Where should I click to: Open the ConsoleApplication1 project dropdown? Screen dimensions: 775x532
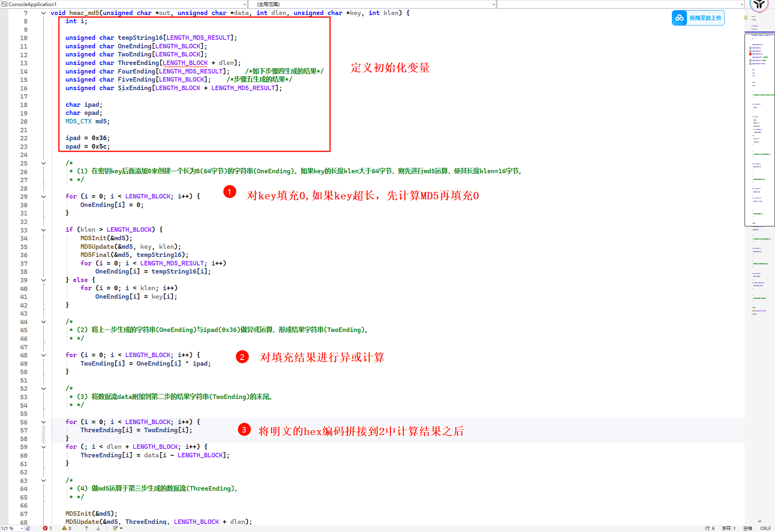tap(244, 4)
